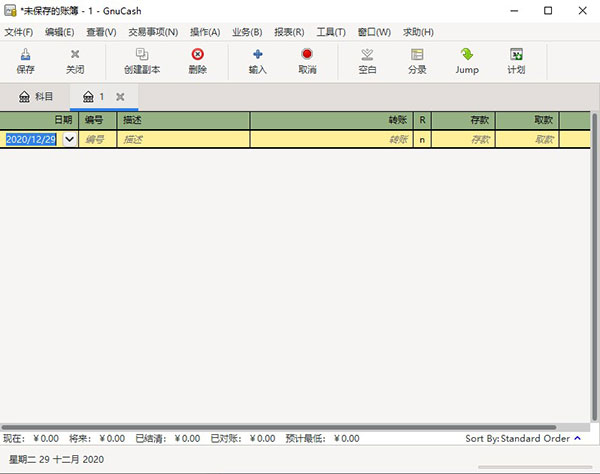This screenshot has width=600, height=474.
Task: Click the 输入 (Enter) transaction icon
Action: pyautogui.click(x=258, y=56)
